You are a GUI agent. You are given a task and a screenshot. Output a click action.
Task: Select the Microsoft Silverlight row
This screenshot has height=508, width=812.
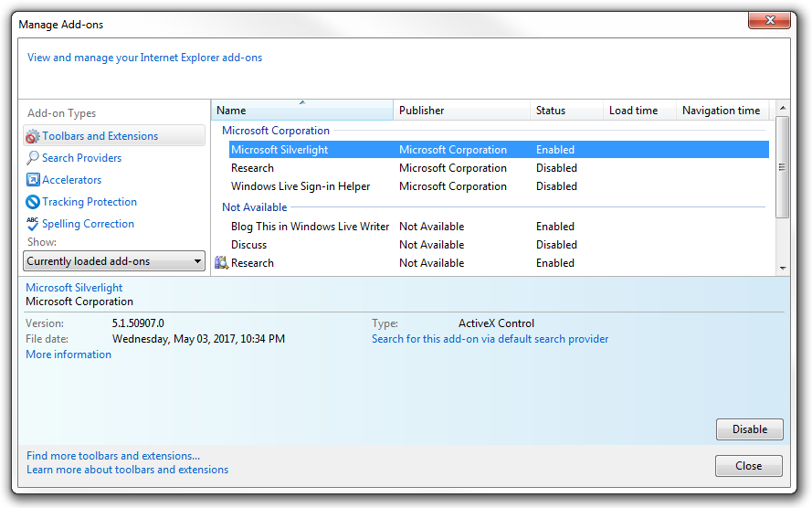coord(499,150)
